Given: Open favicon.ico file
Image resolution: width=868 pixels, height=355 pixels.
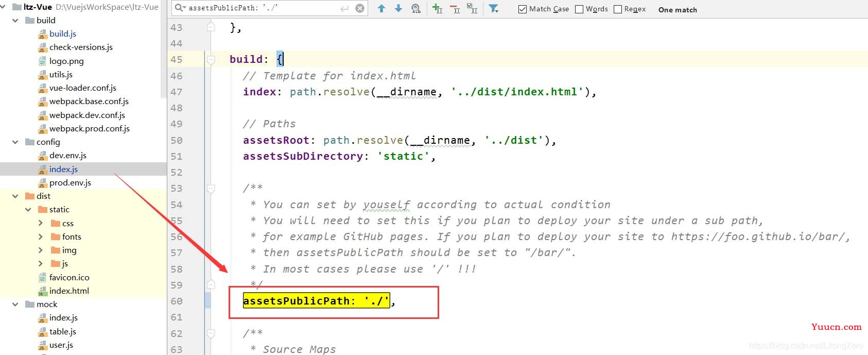Looking at the screenshot, I should point(70,277).
